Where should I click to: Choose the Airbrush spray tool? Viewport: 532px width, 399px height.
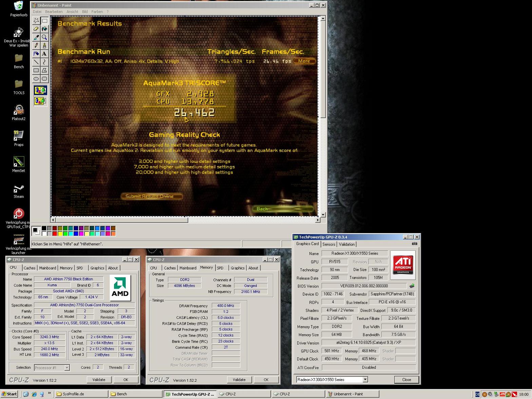pyautogui.click(x=36, y=54)
